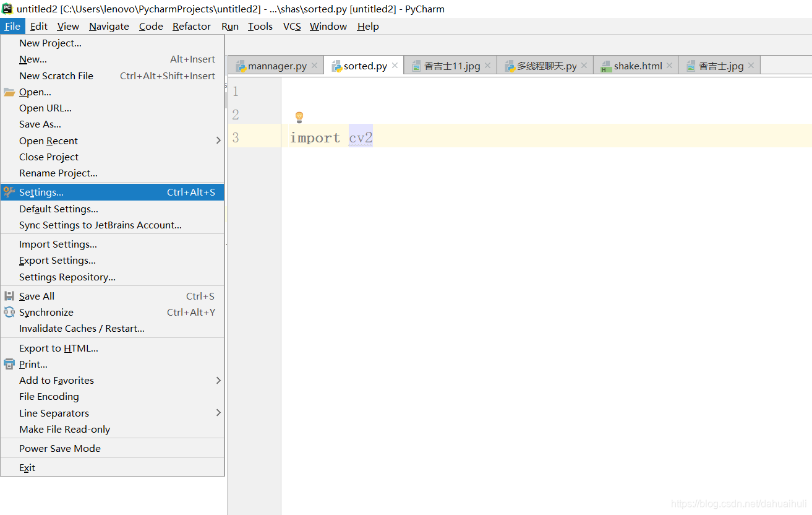Open the VCS menu
This screenshot has height=515, width=812.
pos(292,26)
